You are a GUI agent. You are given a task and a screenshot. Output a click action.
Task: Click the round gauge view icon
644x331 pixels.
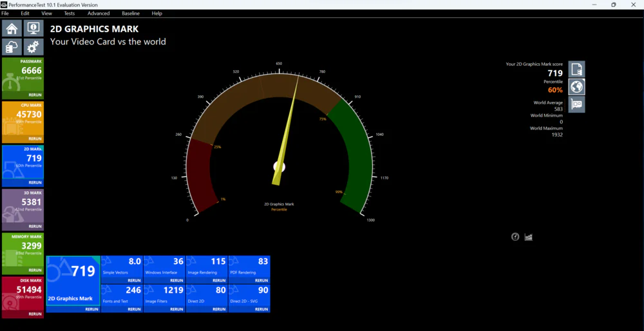[x=515, y=237]
